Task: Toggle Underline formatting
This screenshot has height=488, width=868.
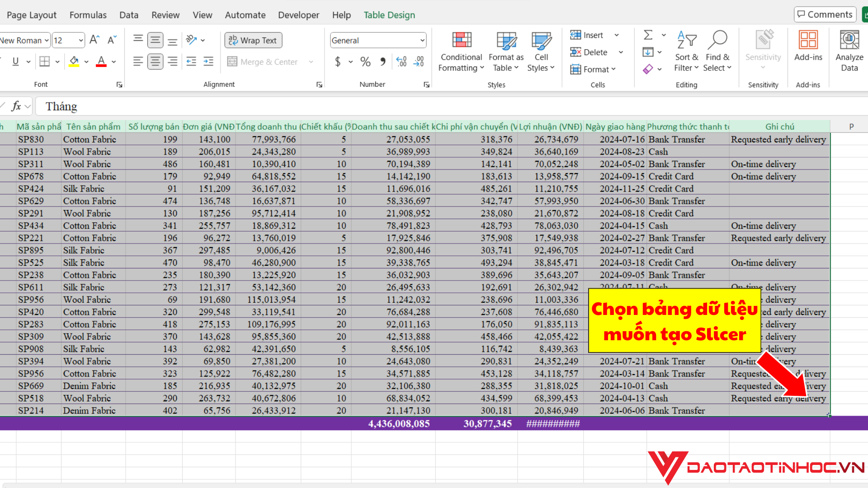Action: (16, 61)
